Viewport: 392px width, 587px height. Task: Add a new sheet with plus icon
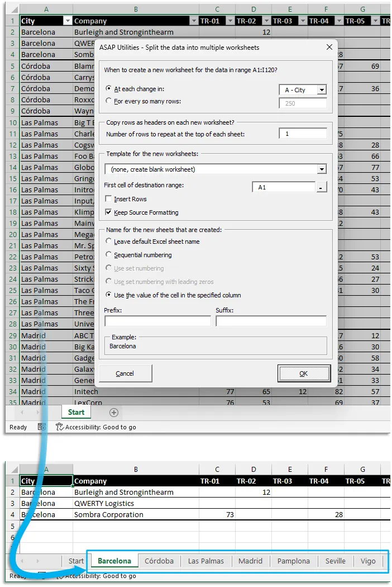tap(114, 412)
